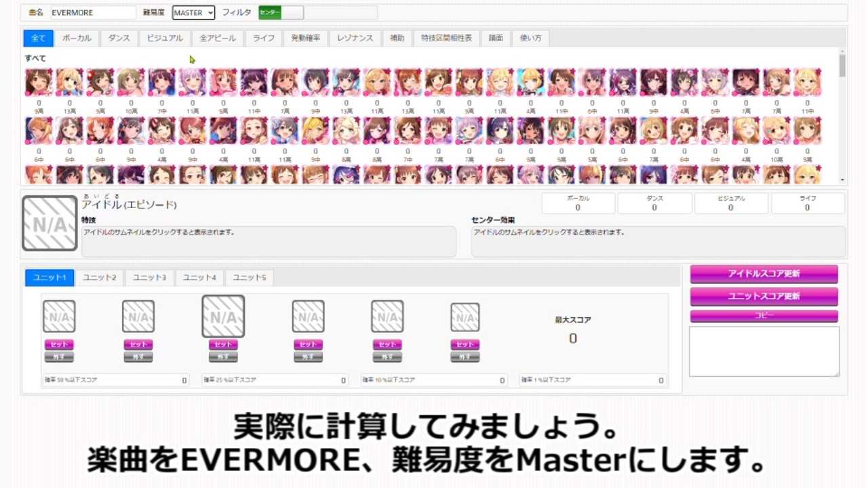The height and width of the screenshot is (488, 868).
Task: Select the last idol thumbnail in the top row
Action: (x=807, y=82)
